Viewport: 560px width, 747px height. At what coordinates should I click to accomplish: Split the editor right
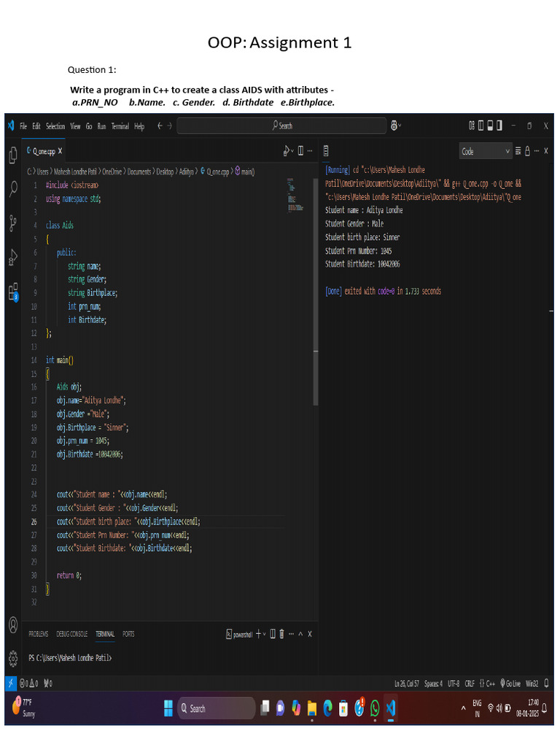pos(300,151)
